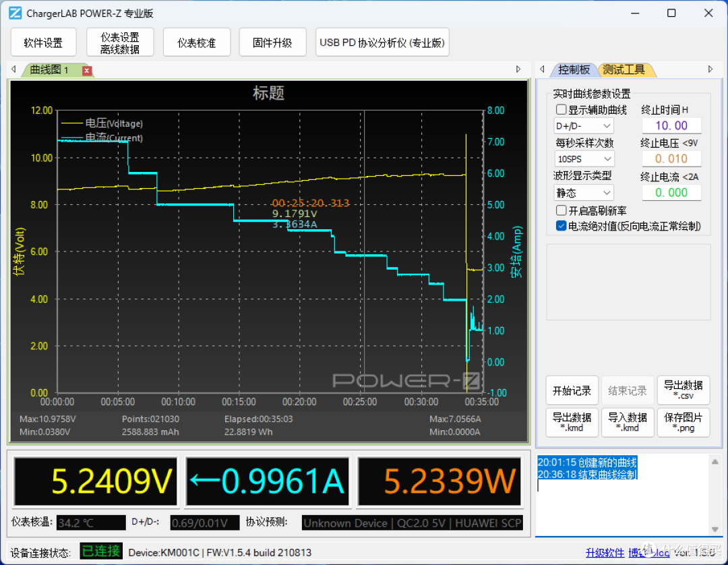The image size is (728, 565).
Task: Click the 结束记录 button
Action: (x=628, y=391)
